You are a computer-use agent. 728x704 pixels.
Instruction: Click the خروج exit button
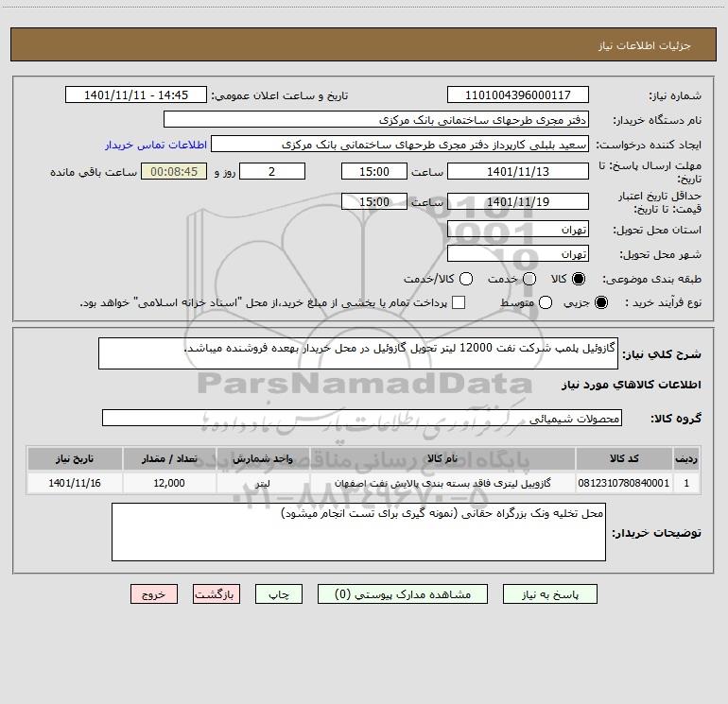154,594
